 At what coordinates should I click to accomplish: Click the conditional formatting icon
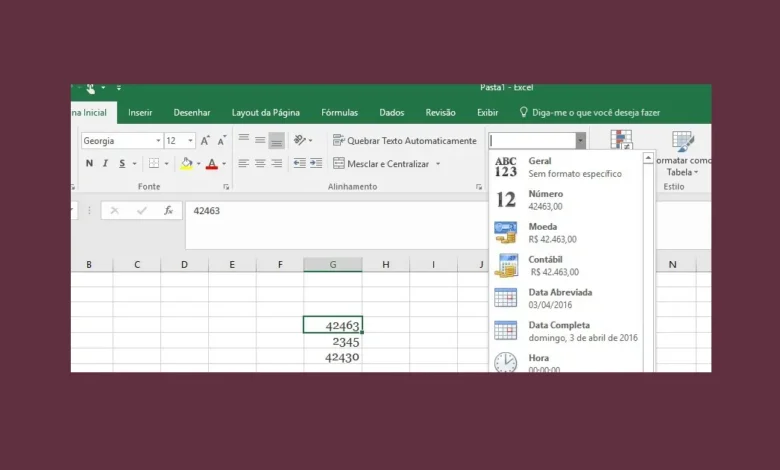[x=621, y=140]
